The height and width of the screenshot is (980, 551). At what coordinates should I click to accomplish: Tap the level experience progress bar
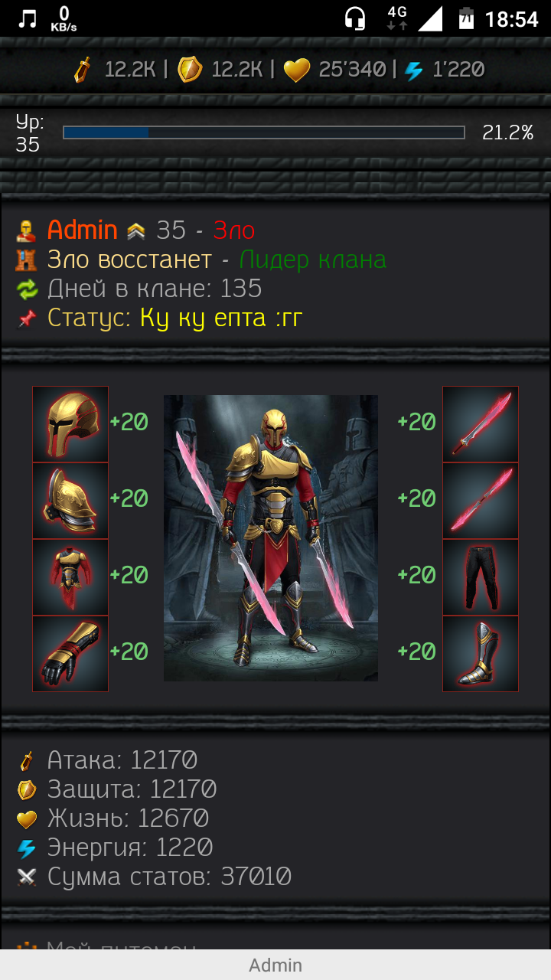tap(264, 132)
